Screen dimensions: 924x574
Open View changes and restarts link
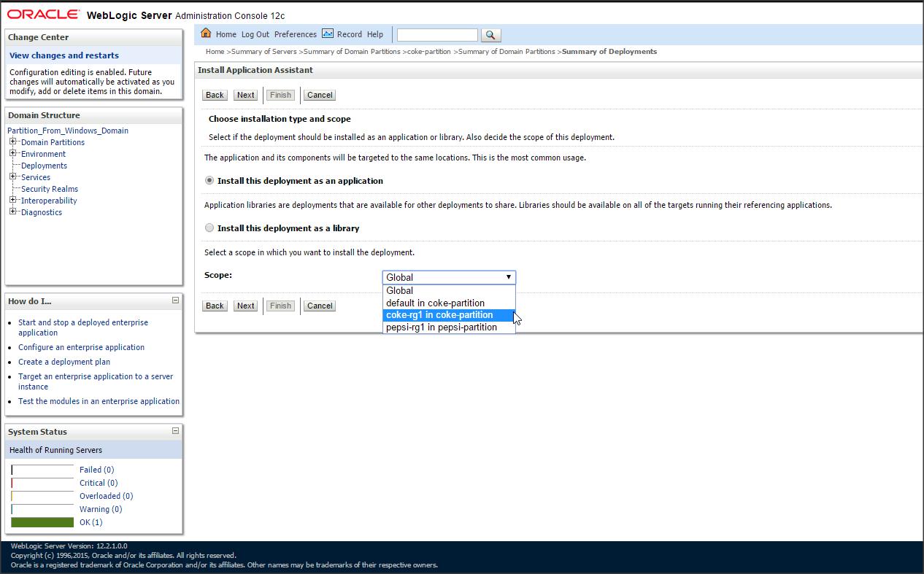[x=64, y=55]
